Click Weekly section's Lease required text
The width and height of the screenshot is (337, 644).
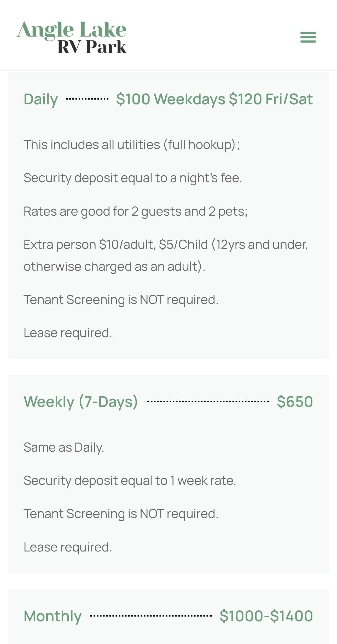[x=68, y=547]
